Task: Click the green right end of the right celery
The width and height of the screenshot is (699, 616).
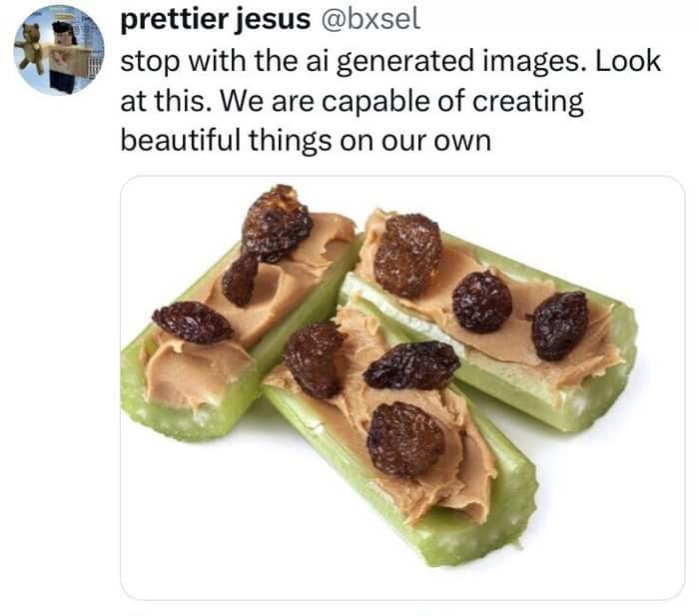Action: click(624, 344)
